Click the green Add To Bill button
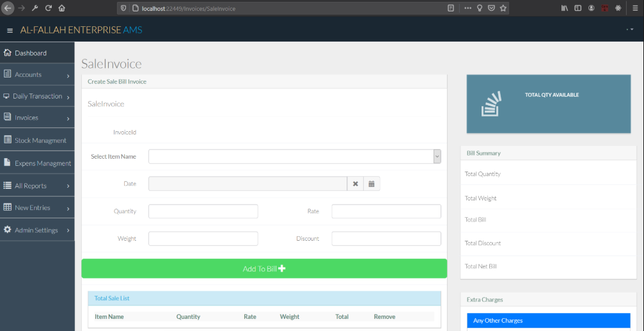The width and height of the screenshot is (644, 331). 264,269
